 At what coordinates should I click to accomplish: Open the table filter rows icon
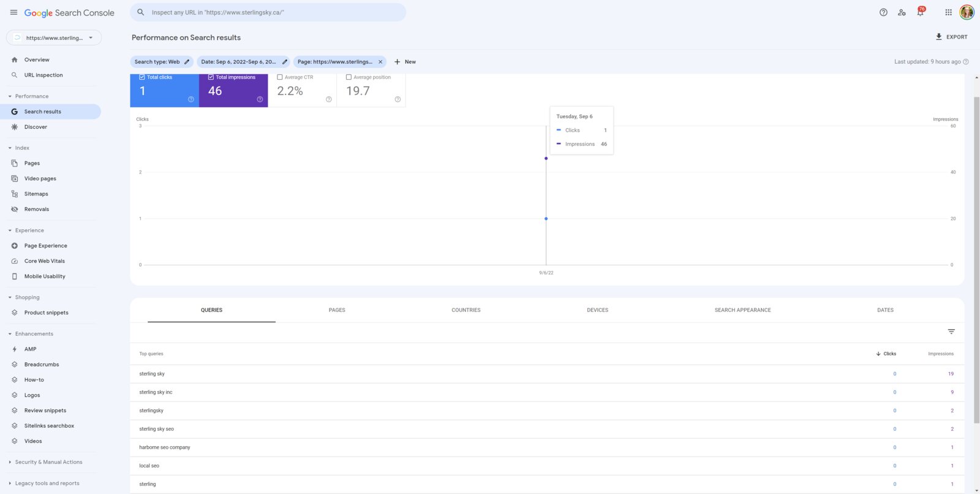pos(951,332)
